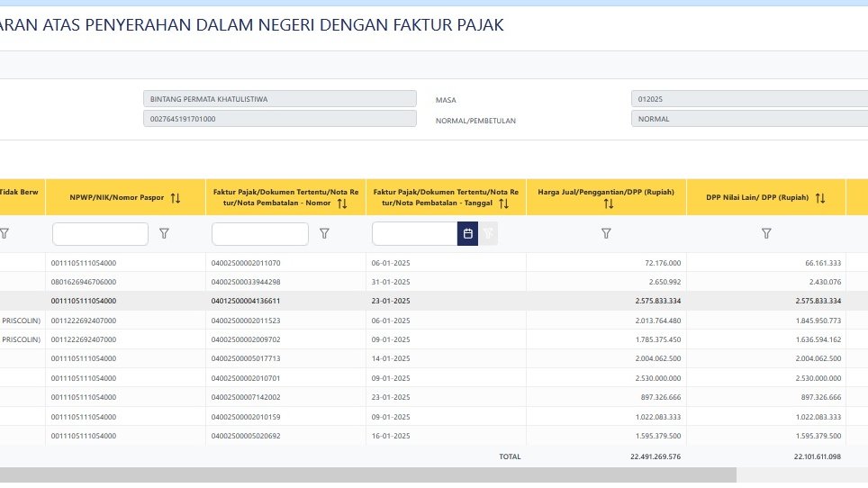The width and height of the screenshot is (868, 488).
Task: Open filter for NPWP/NIK/Nomor Paspor column
Action: coord(164,233)
